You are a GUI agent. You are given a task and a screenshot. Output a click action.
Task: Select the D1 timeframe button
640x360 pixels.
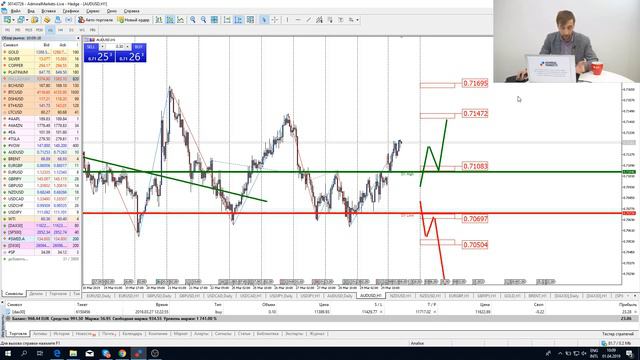click(x=71, y=30)
